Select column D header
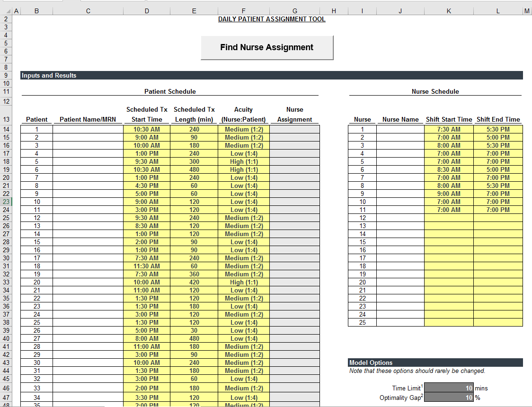 tap(147, 10)
